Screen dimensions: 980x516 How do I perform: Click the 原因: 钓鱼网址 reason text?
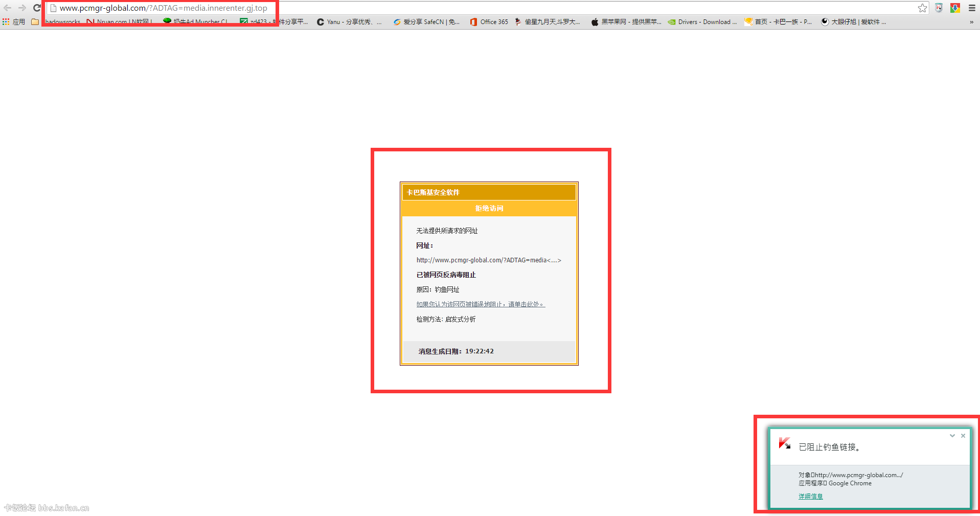(x=438, y=289)
